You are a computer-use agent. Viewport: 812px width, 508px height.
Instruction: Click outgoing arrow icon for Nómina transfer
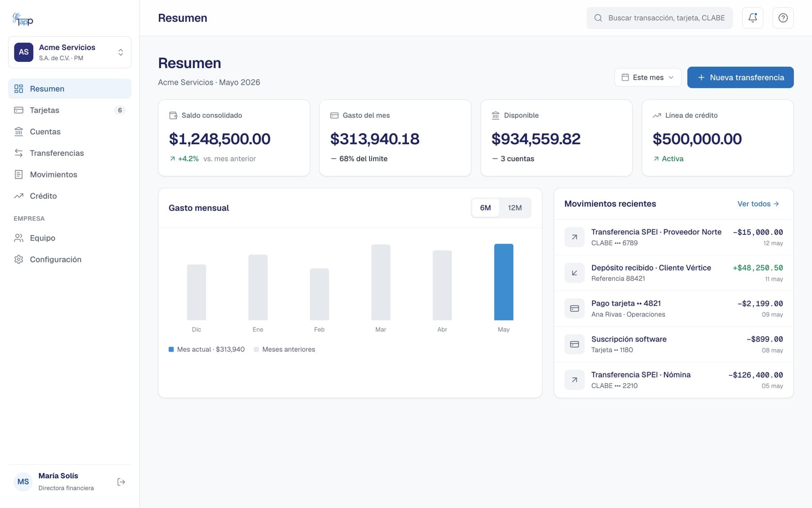(x=574, y=380)
